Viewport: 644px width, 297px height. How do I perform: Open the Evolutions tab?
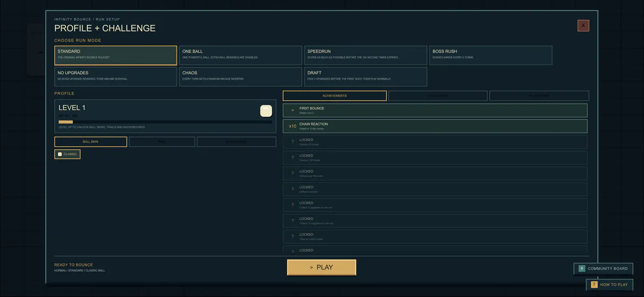pyautogui.click(x=539, y=96)
